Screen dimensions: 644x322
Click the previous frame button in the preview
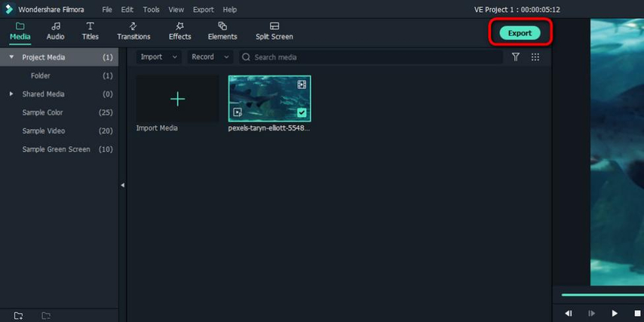click(569, 314)
